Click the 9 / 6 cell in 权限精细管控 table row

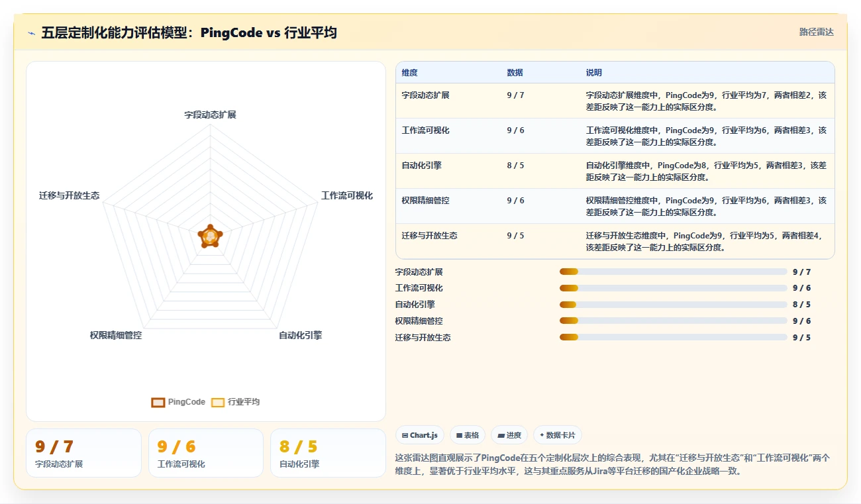pyautogui.click(x=515, y=201)
